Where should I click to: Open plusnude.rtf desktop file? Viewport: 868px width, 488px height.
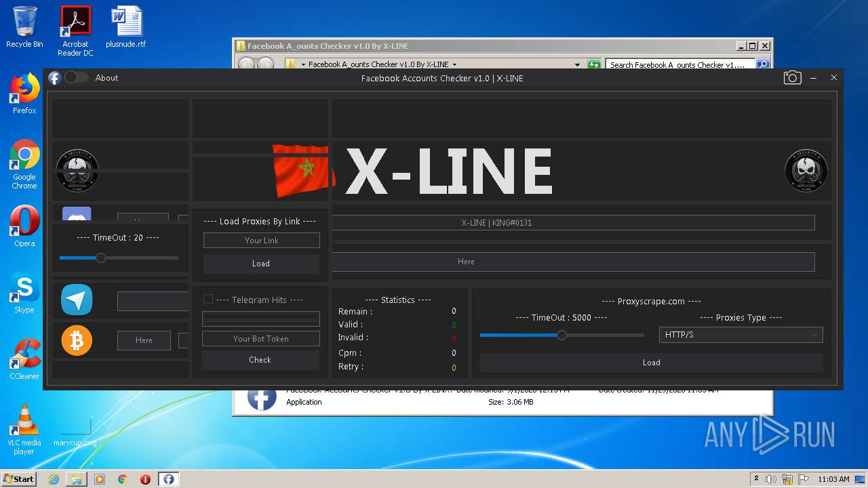pyautogui.click(x=126, y=28)
